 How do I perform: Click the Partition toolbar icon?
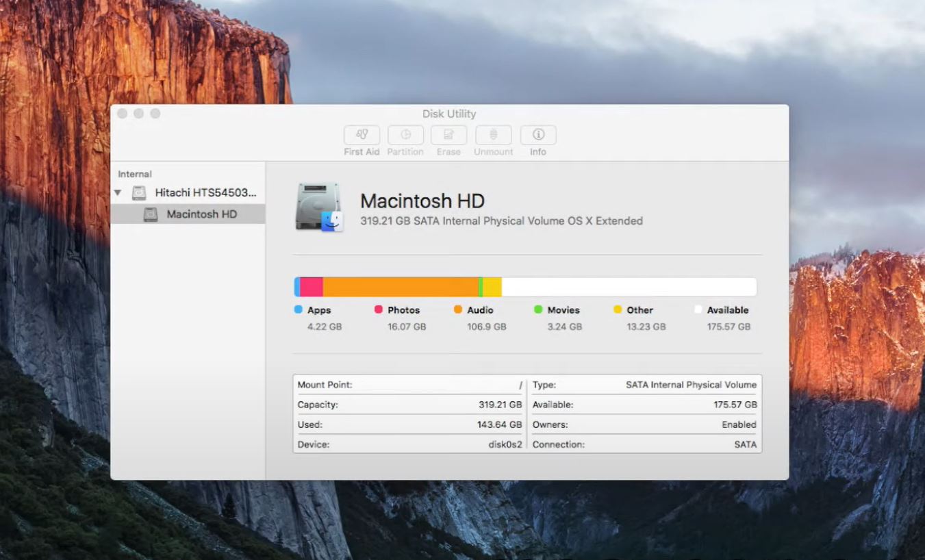(x=405, y=135)
